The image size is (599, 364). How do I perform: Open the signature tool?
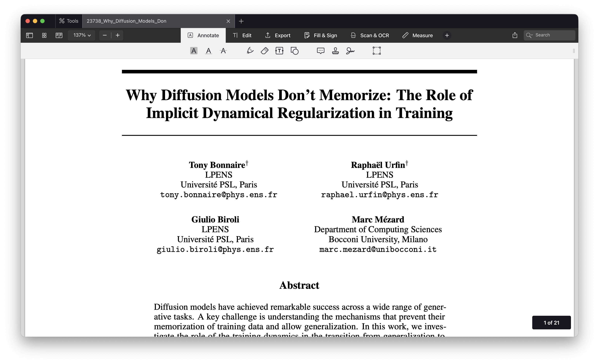tap(350, 51)
